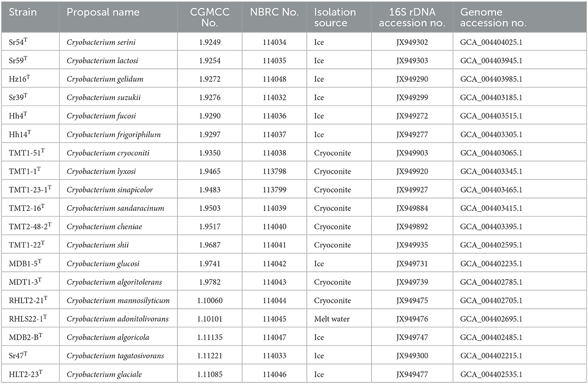
Task: Click NBRC number 114043
Action: (274, 282)
